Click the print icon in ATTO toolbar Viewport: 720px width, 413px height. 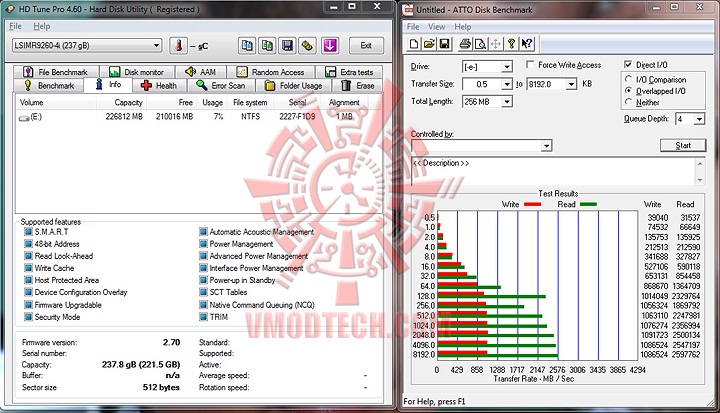click(465, 44)
